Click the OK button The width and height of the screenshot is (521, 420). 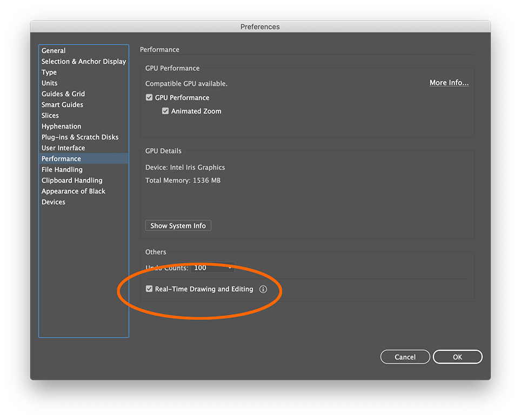point(457,357)
